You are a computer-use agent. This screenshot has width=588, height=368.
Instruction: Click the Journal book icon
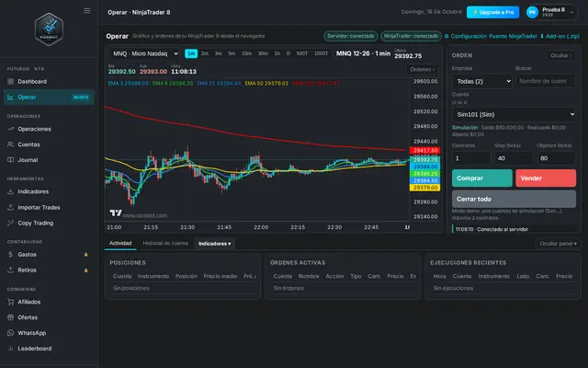coord(10,159)
